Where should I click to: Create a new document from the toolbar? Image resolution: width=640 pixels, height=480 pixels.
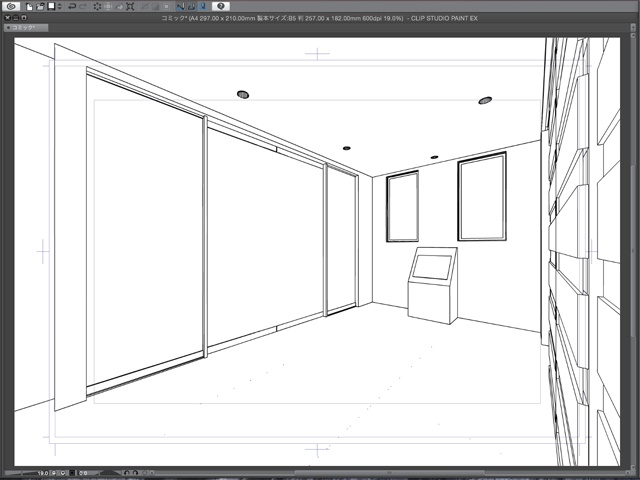(29, 7)
